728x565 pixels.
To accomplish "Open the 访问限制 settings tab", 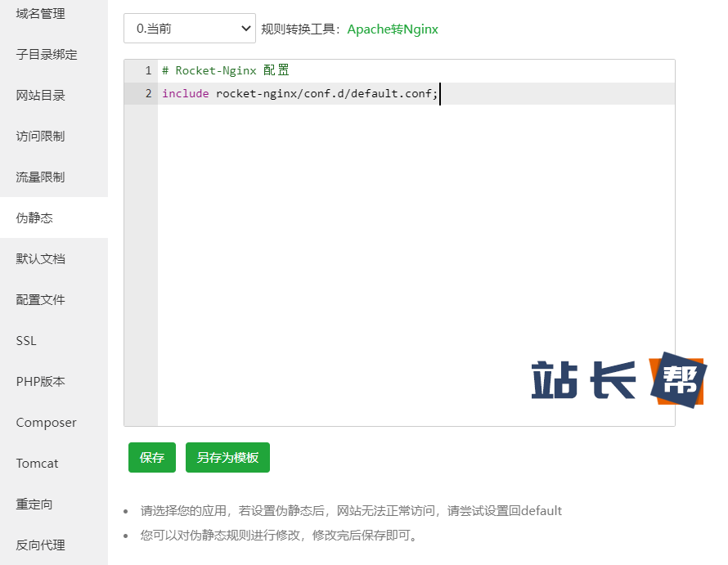I will [41, 137].
